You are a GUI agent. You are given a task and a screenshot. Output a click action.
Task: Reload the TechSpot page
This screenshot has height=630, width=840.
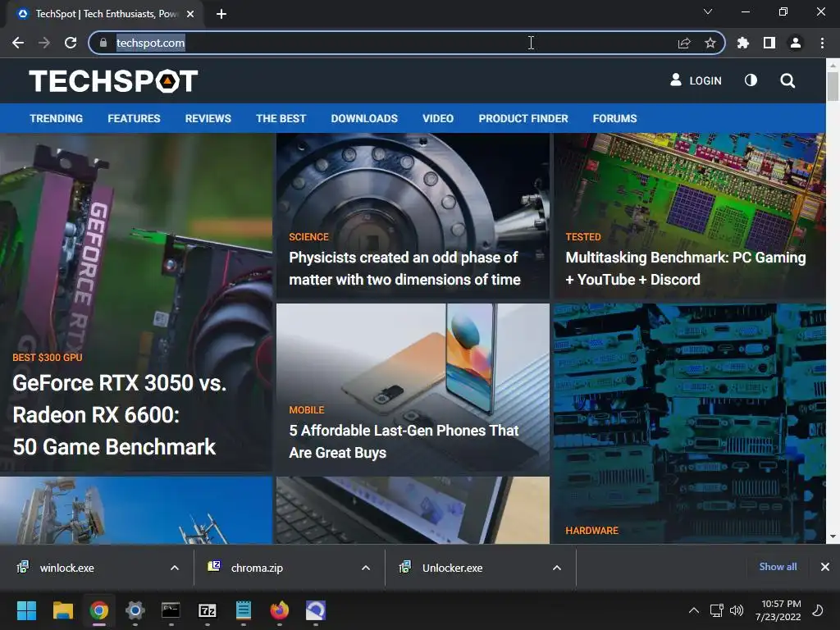click(71, 43)
